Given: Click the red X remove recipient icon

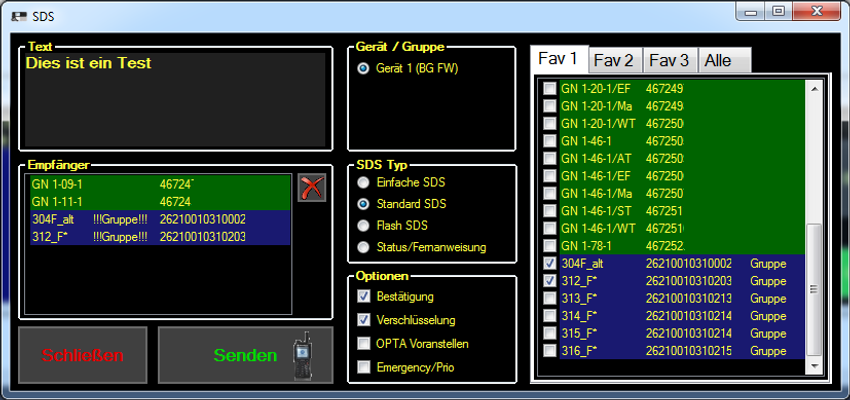Looking at the screenshot, I should point(312,187).
